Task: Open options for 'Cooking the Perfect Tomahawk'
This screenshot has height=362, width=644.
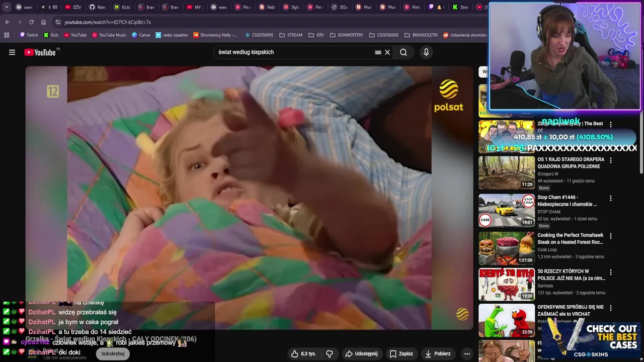Action: [x=611, y=236]
